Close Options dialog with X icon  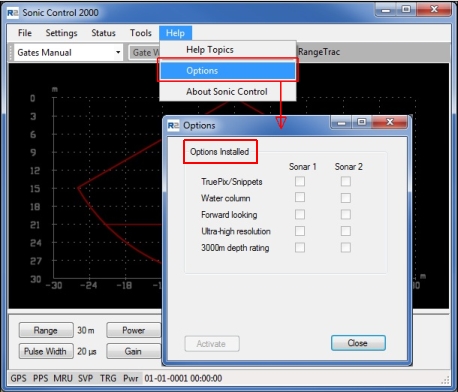coord(389,122)
